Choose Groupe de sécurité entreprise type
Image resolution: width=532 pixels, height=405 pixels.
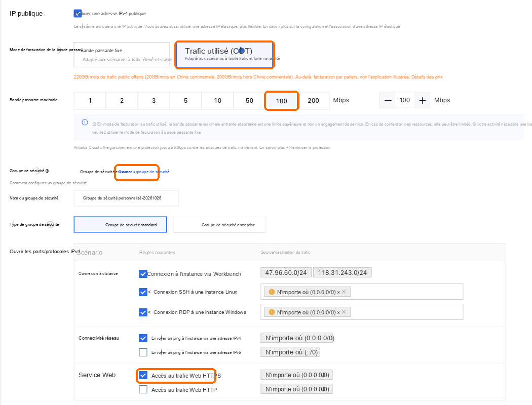coord(219,225)
